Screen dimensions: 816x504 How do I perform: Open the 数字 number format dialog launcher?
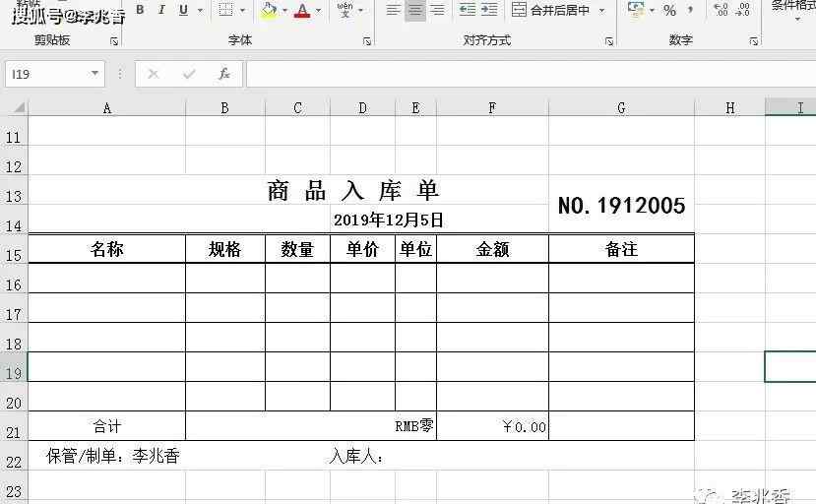coord(753,41)
